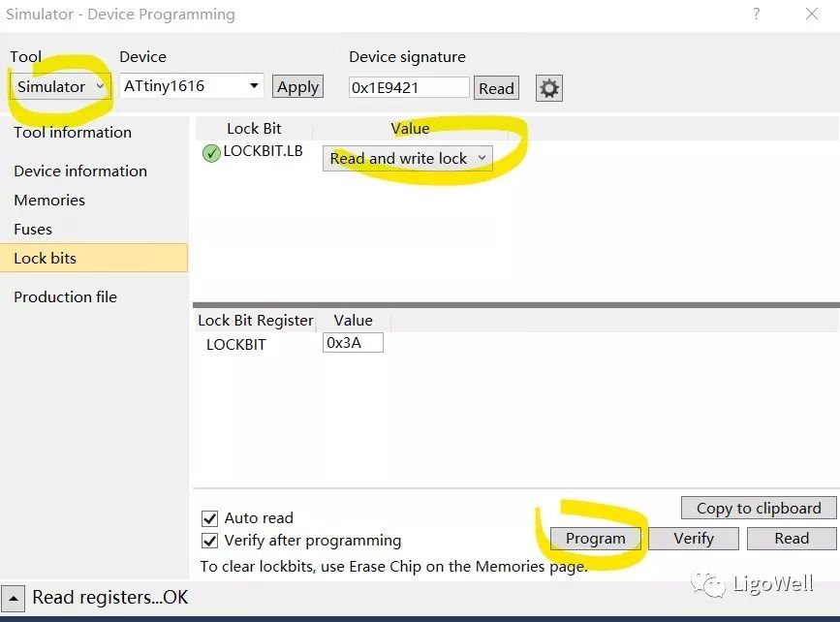Image resolution: width=840 pixels, height=622 pixels.
Task: Click the Device signature field 0x1E9421
Action: (x=409, y=88)
